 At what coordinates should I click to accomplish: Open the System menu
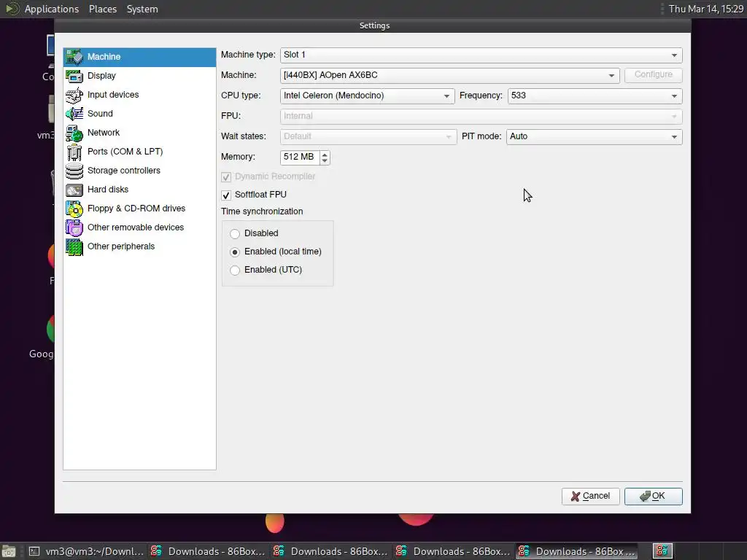pos(142,9)
